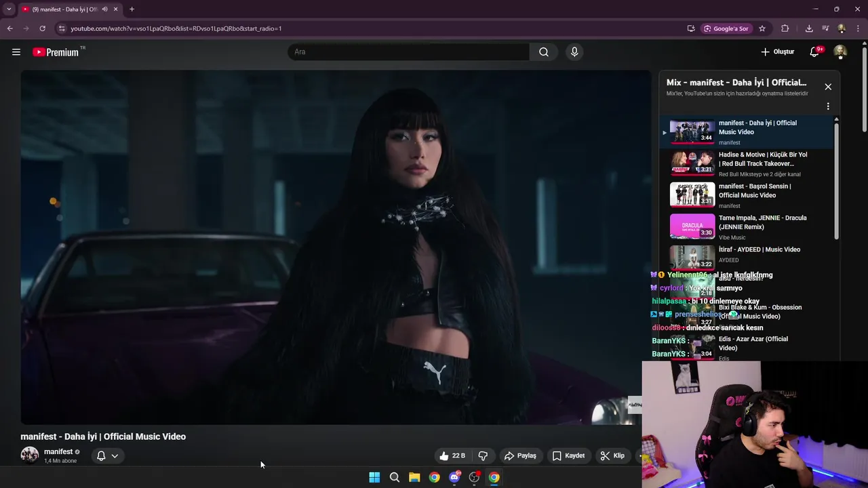The height and width of the screenshot is (488, 868).
Task: Click the 1,4 Mn abone subscriber count
Action: pyautogui.click(x=60, y=461)
